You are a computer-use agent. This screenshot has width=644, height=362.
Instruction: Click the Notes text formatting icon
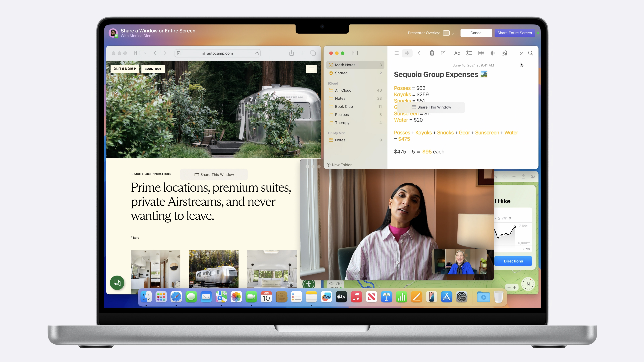point(457,53)
